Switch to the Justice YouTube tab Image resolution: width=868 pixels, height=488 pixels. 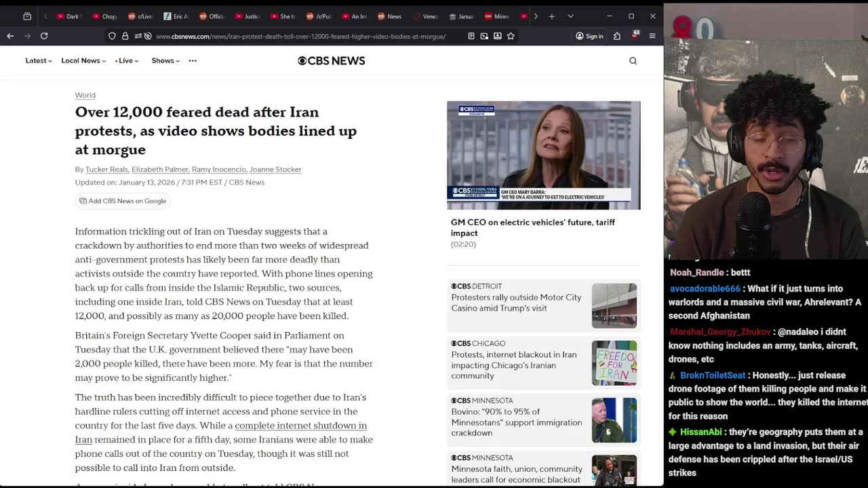click(x=247, y=16)
